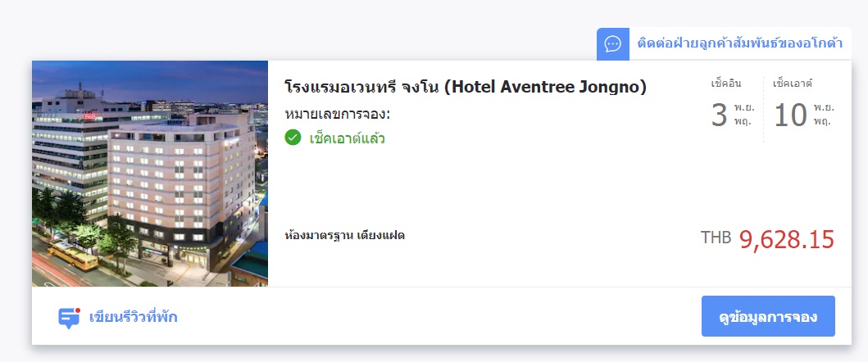
Task: Click the THB currency label
Action: point(716,238)
